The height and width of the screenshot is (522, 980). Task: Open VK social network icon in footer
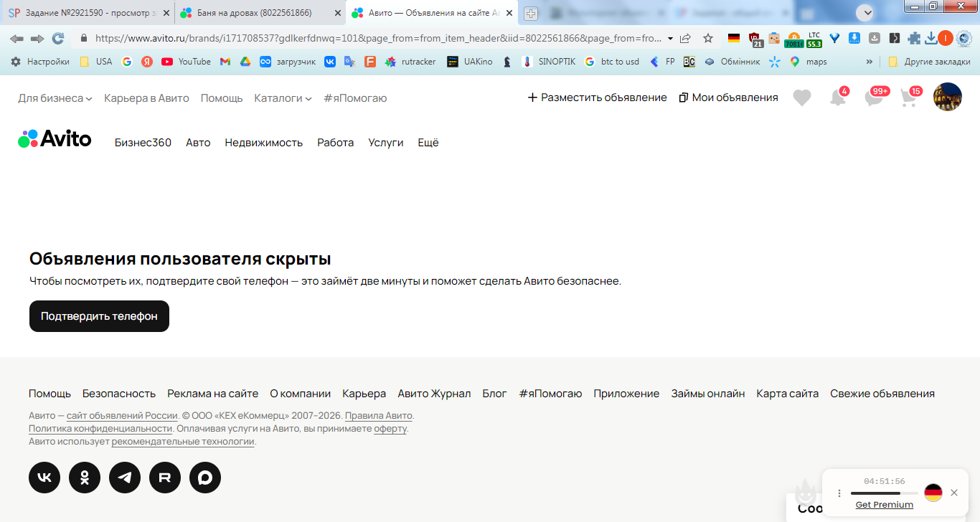click(x=44, y=478)
